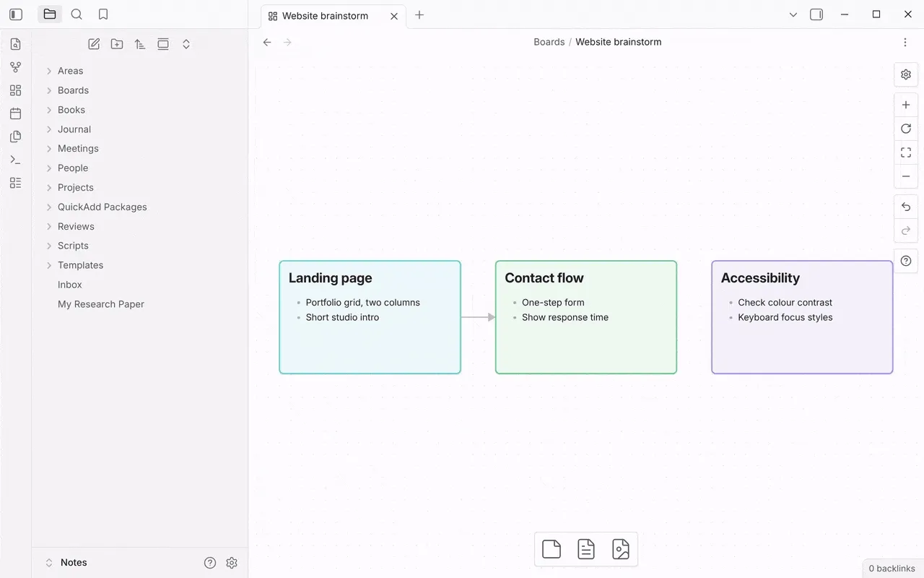
Task: Expand or collapse all folders icon
Action: [x=186, y=44]
